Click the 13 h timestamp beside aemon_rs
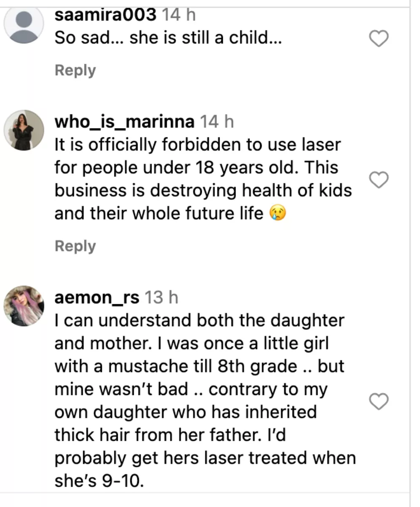 point(161,298)
